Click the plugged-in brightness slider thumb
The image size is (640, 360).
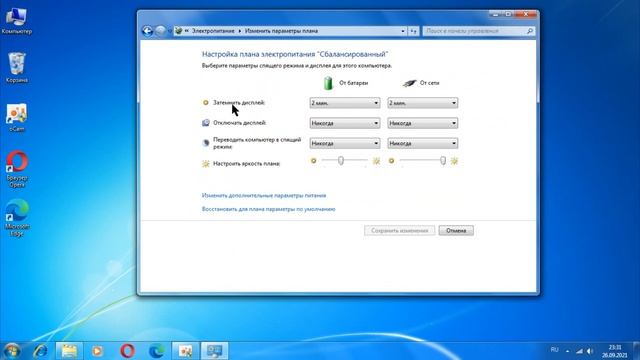(x=443, y=161)
